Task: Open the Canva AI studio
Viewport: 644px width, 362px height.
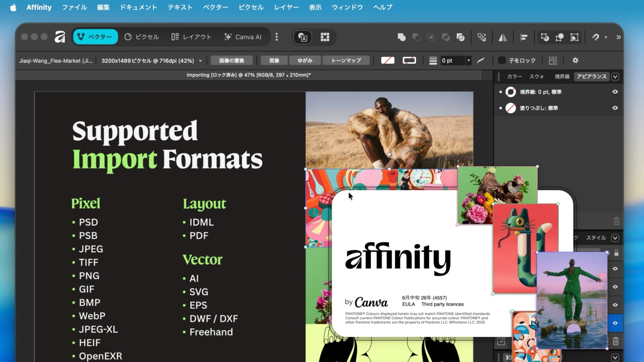Action: coord(243,37)
